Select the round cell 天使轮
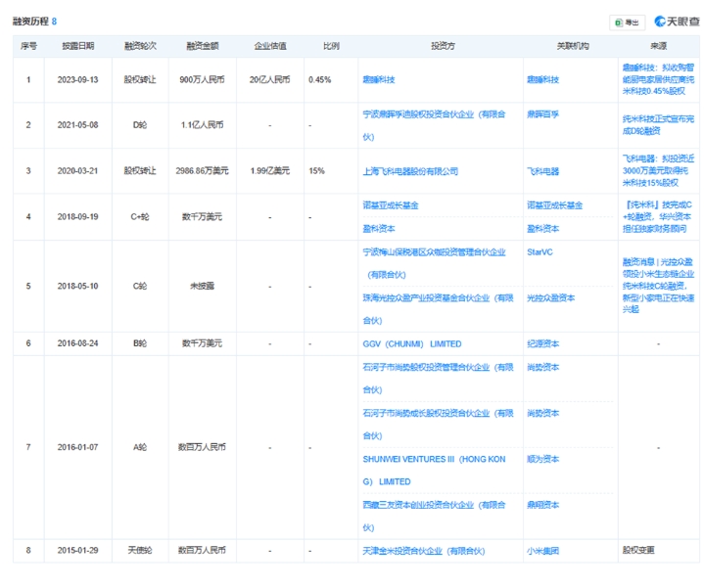Viewport: 704px width, 588px height. 140,550
